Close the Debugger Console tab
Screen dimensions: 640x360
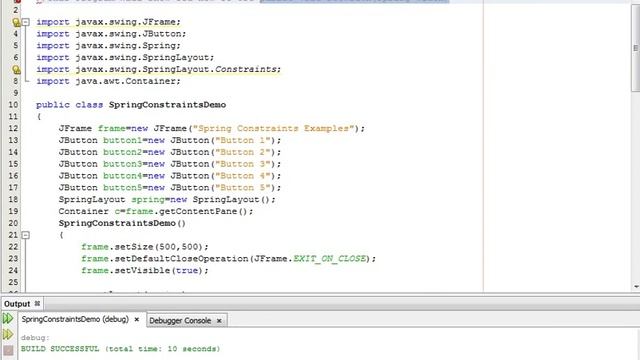[219, 321]
